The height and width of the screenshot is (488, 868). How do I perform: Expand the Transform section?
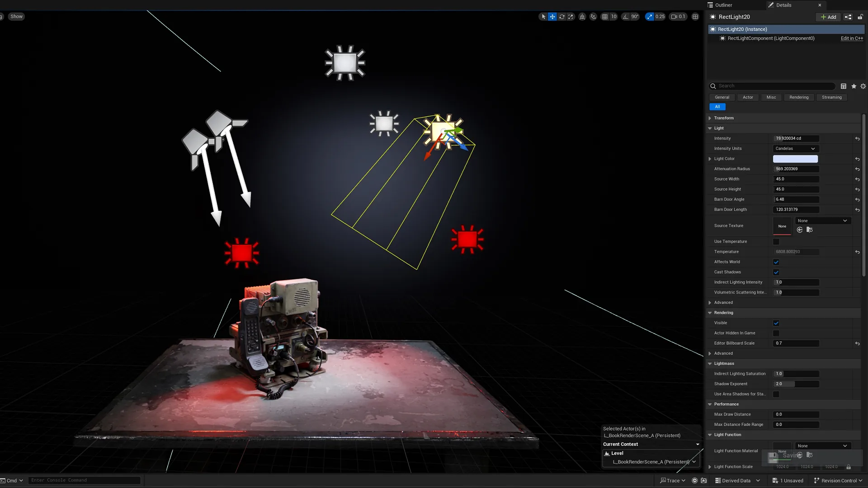pyautogui.click(x=723, y=118)
